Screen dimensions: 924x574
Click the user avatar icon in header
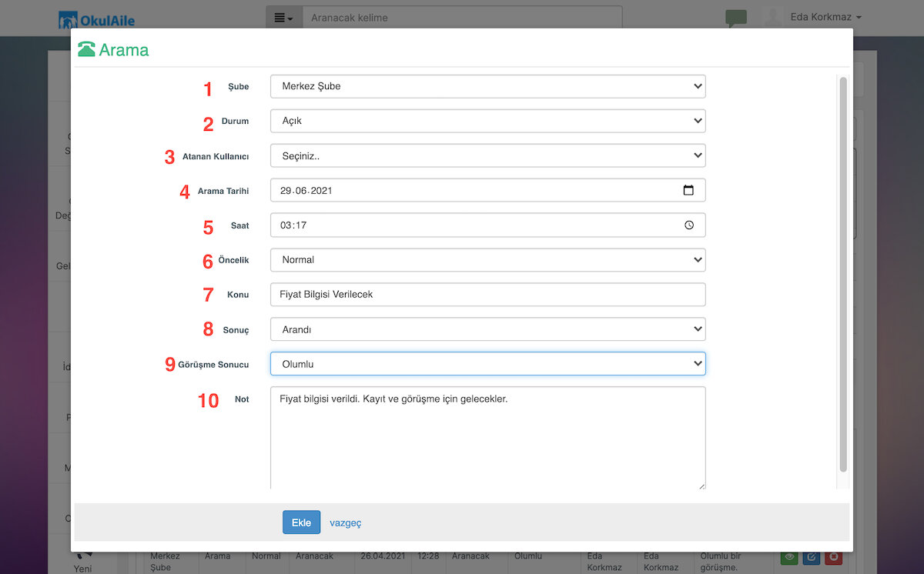tap(772, 18)
